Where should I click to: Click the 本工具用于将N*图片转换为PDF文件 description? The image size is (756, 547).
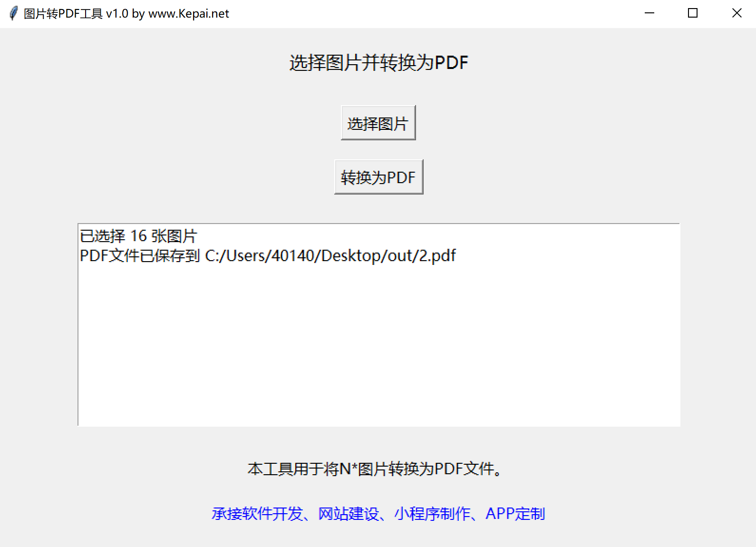click(x=375, y=469)
